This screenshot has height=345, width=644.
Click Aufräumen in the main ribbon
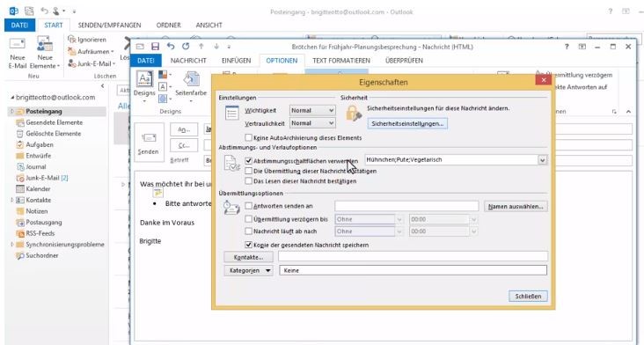coord(91,52)
